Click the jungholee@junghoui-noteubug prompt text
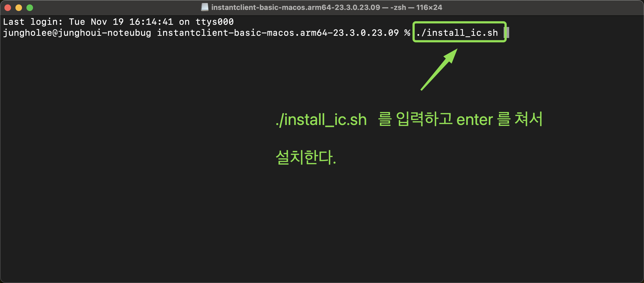Screen dimensions: 644x283 point(77,33)
